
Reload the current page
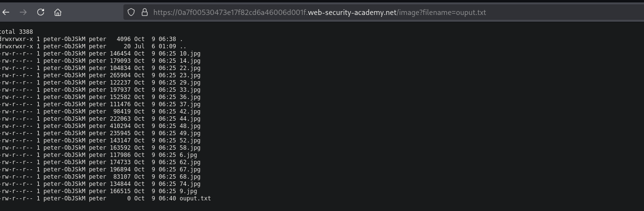[x=41, y=12]
